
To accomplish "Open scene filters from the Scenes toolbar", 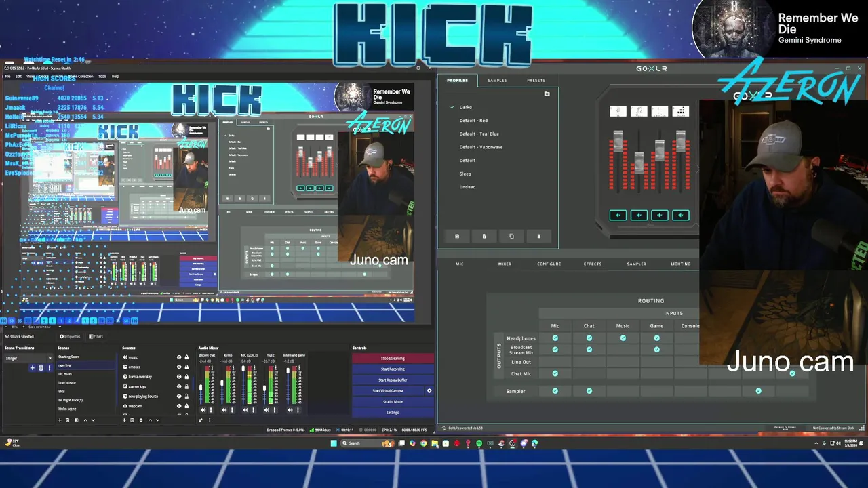I will (77, 420).
